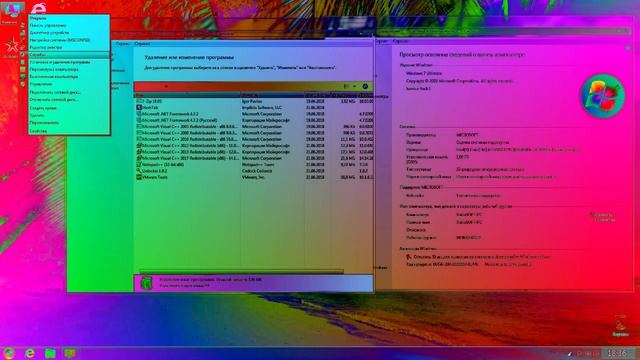640x360 pixels.
Task: Open 'Справка' menu in System window
Action: [x=400, y=41]
